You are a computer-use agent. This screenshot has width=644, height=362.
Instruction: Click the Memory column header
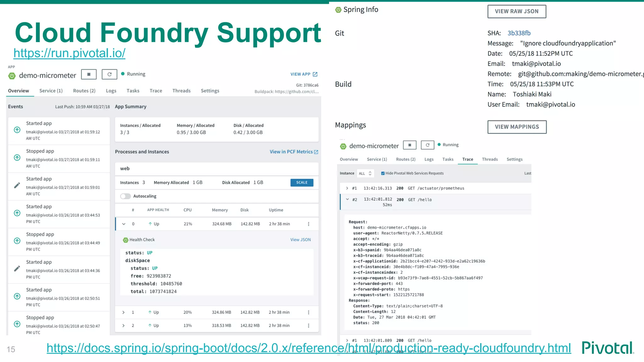220,210
